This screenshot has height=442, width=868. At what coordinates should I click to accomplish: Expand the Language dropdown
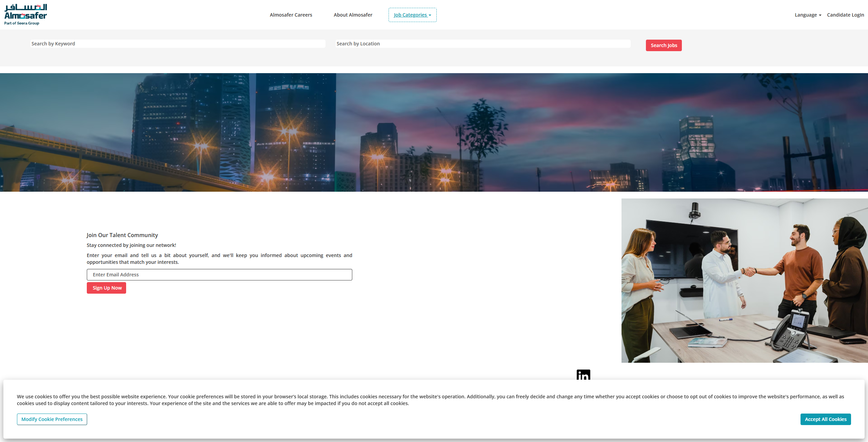(808, 15)
